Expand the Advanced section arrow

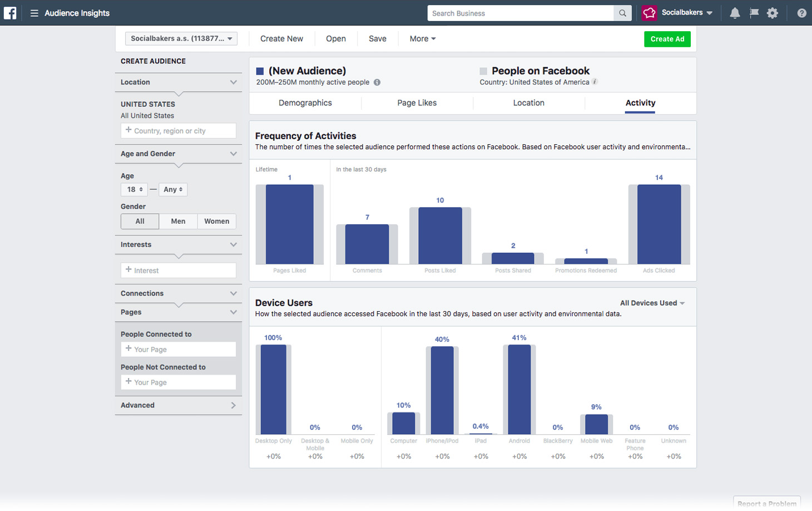(234, 405)
